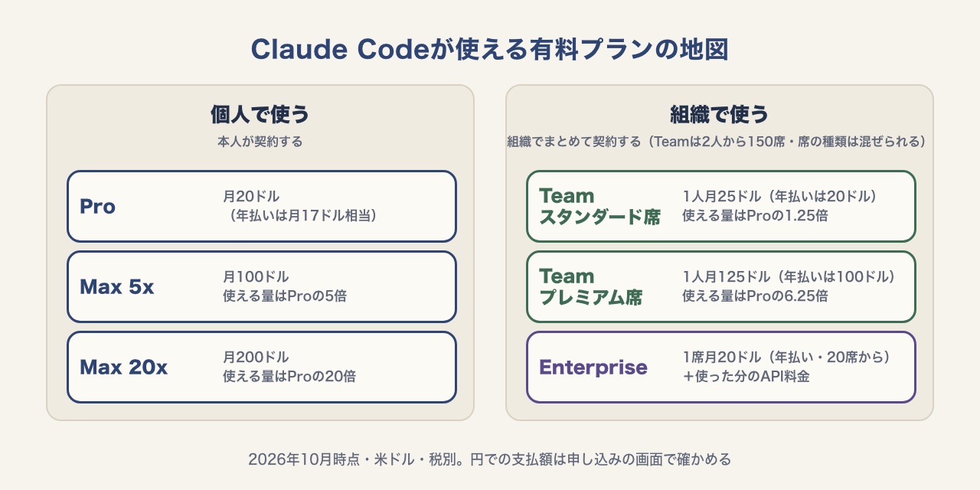Viewport: 980px width, 490px height.
Task: Click the footnote starting '2026年10月時点'
Action: tap(490, 459)
